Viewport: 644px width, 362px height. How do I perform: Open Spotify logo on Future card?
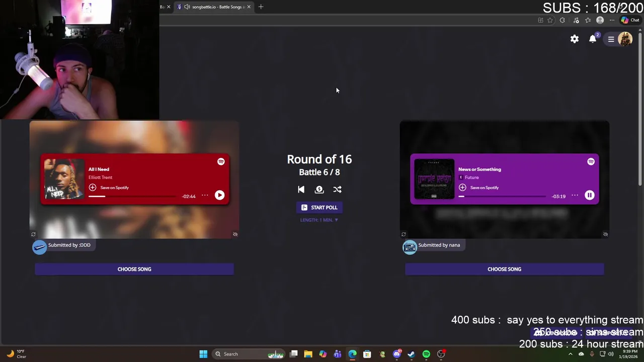[x=591, y=161]
